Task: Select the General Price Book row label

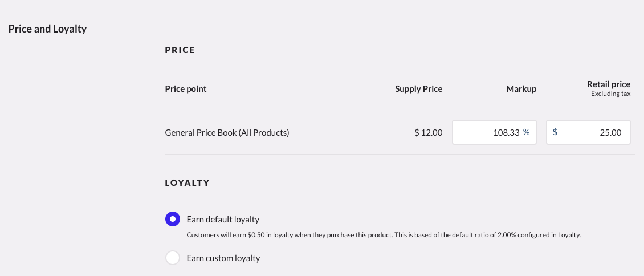Action: pos(227,133)
